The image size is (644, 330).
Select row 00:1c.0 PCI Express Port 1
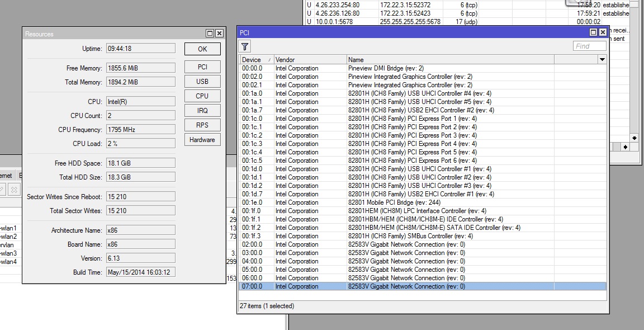pos(423,119)
